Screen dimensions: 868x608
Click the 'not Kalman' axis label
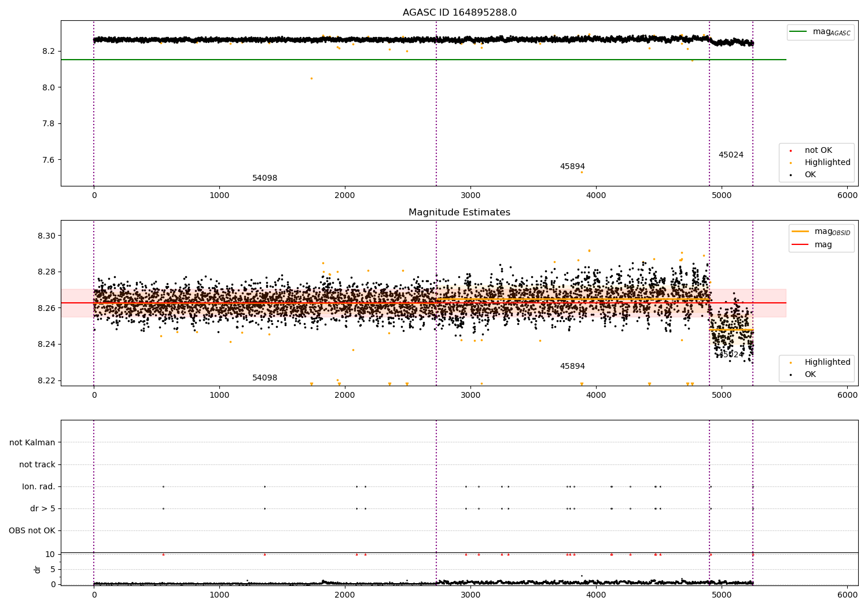(32, 442)
